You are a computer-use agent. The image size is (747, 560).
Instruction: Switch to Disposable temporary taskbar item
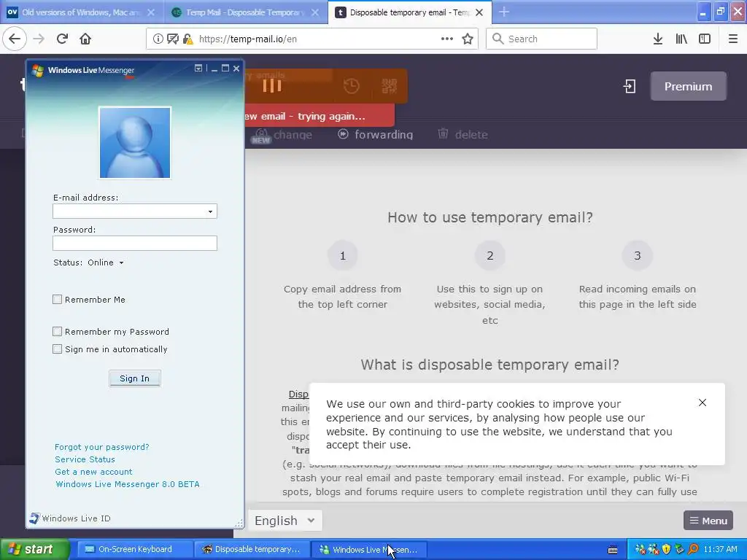coord(252,550)
